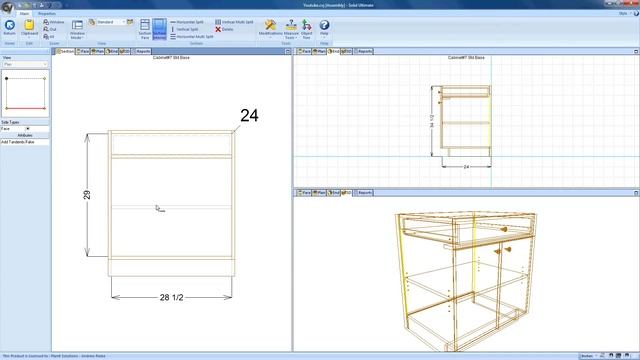The image size is (640, 360).
Task: Open the Standard view style dropdown
Action: 111,22
